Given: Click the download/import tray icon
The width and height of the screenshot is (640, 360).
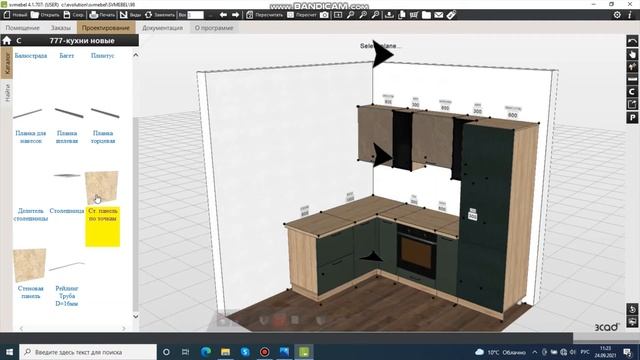Looking at the screenshot, I should point(389,15).
